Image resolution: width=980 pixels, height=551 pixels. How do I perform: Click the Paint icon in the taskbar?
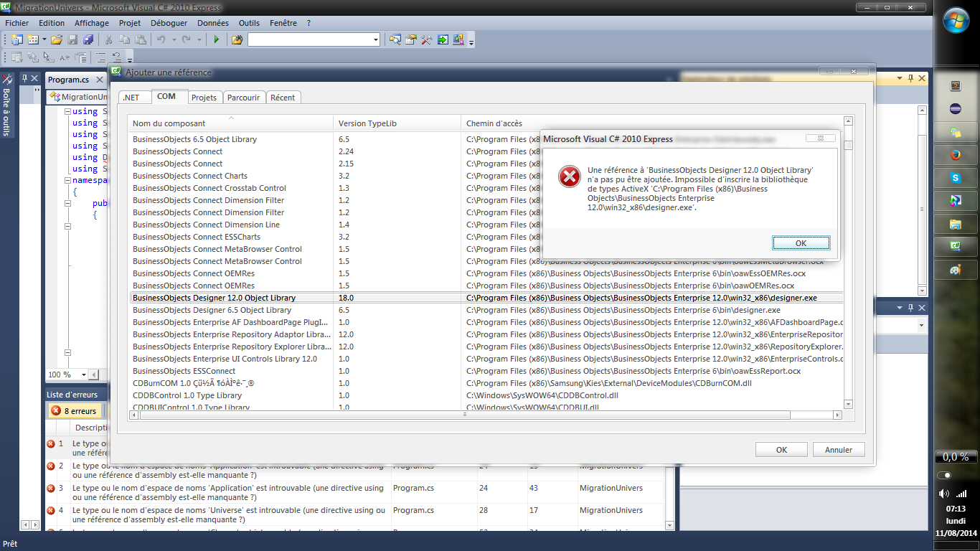[955, 270]
